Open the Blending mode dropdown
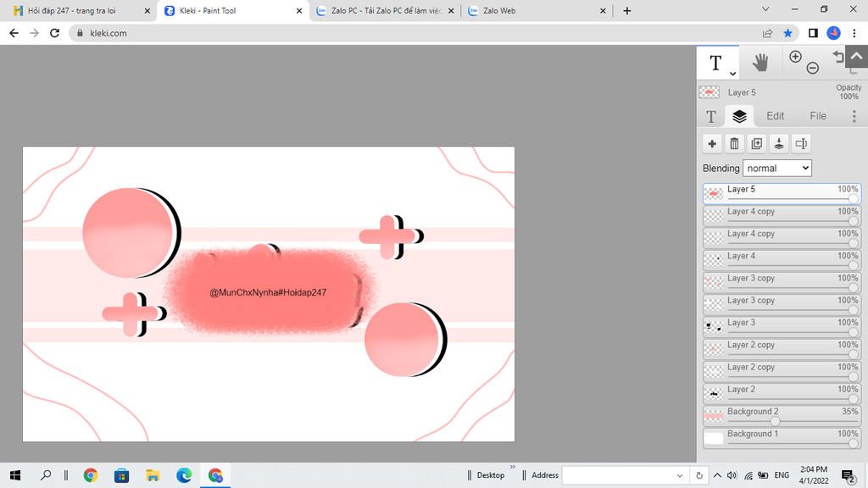 pyautogui.click(x=777, y=168)
